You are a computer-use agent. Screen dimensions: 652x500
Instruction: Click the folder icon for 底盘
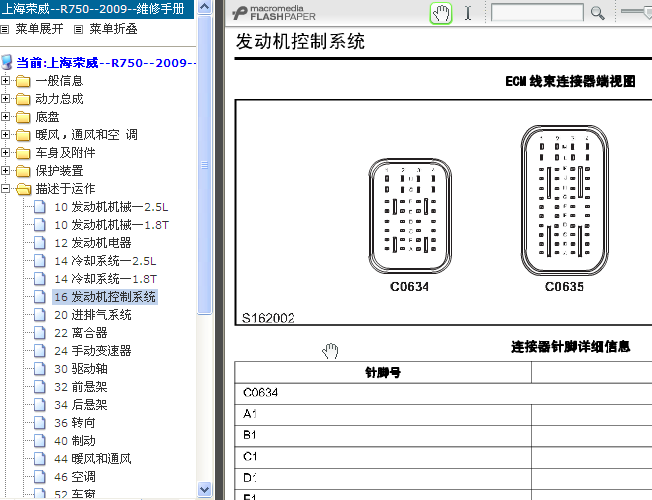[23, 117]
